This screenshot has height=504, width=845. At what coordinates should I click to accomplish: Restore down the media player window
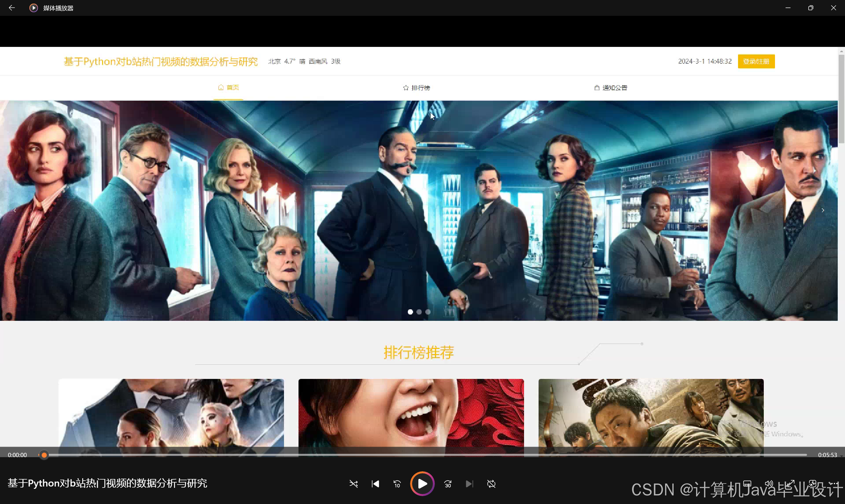click(x=811, y=8)
